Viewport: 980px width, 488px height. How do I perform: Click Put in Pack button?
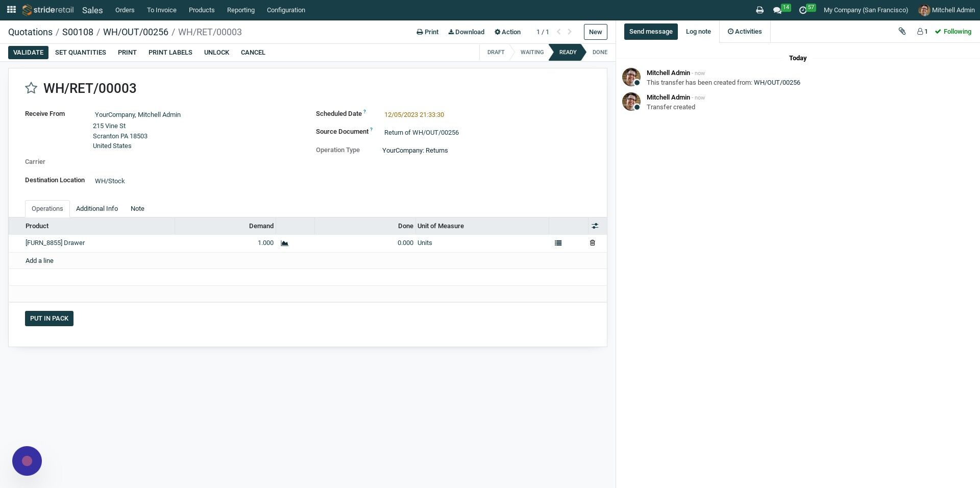pos(49,319)
